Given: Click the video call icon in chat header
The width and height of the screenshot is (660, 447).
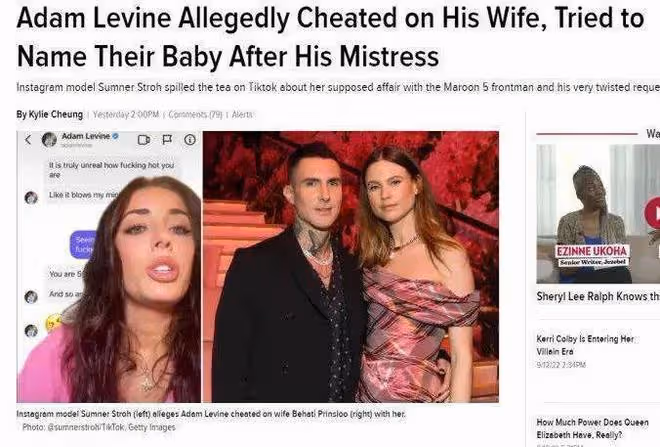Looking at the screenshot, I should pos(144,140).
